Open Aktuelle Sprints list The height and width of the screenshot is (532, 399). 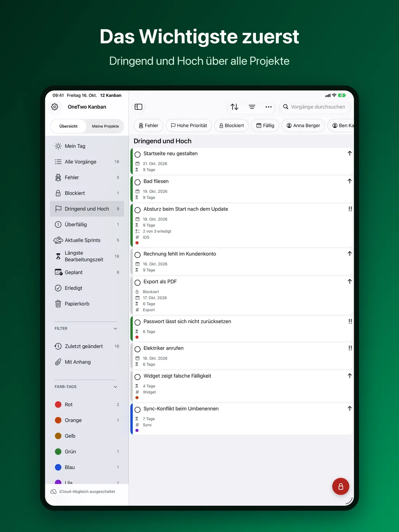pos(87,240)
